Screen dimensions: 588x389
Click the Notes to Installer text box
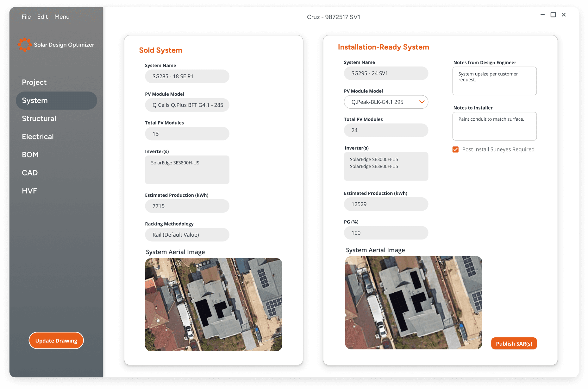click(495, 126)
